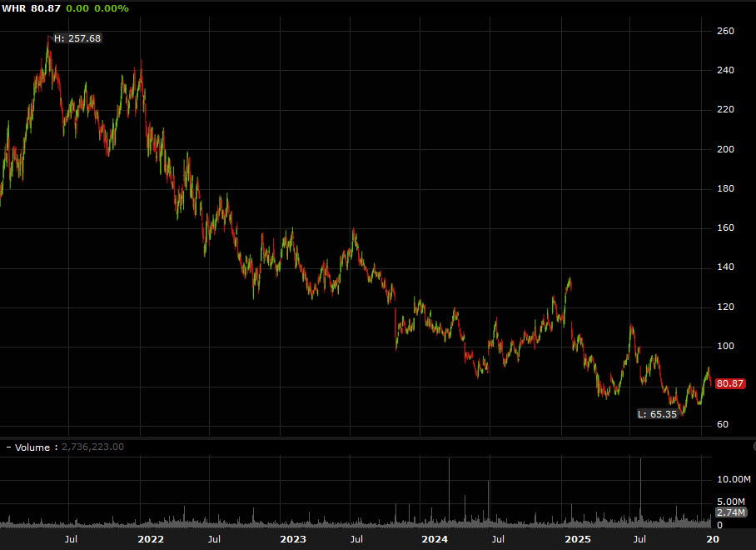This screenshot has height=550, width=756.
Task: Collapse the Volume pane using its minus icon
Action: tap(8, 447)
